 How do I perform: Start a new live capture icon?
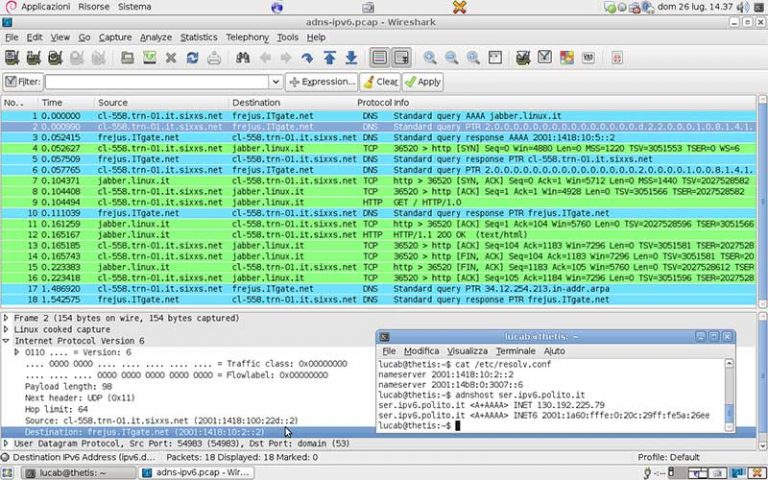[55, 58]
